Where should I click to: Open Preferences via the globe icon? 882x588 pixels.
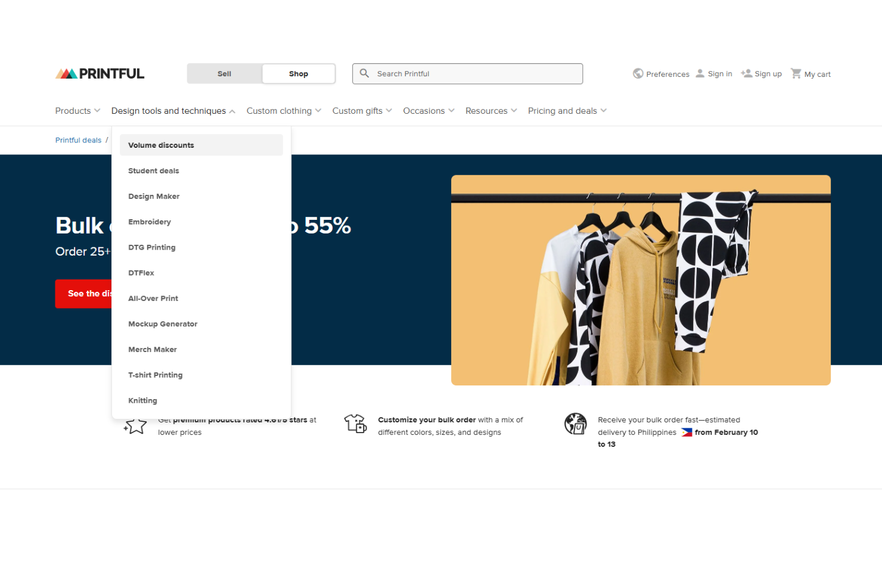pyautogui.click(x=638, y=73)
